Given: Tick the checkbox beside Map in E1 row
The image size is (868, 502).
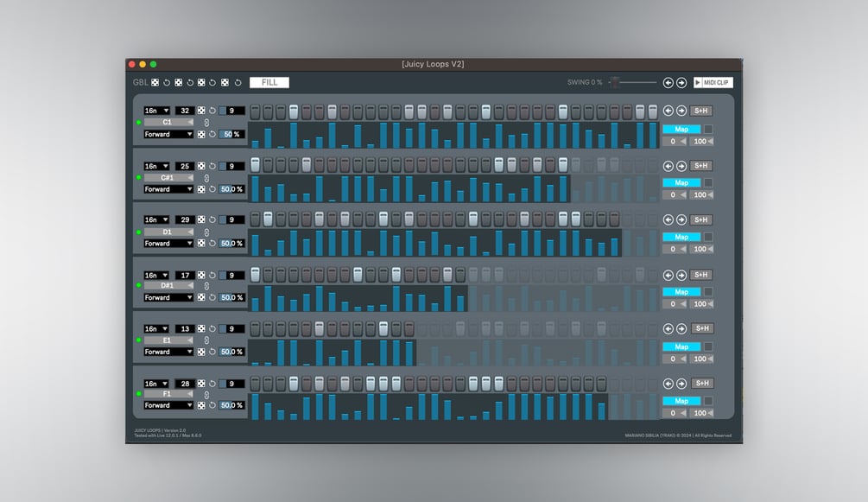Looking at the screenshot, I should point(708,346).
